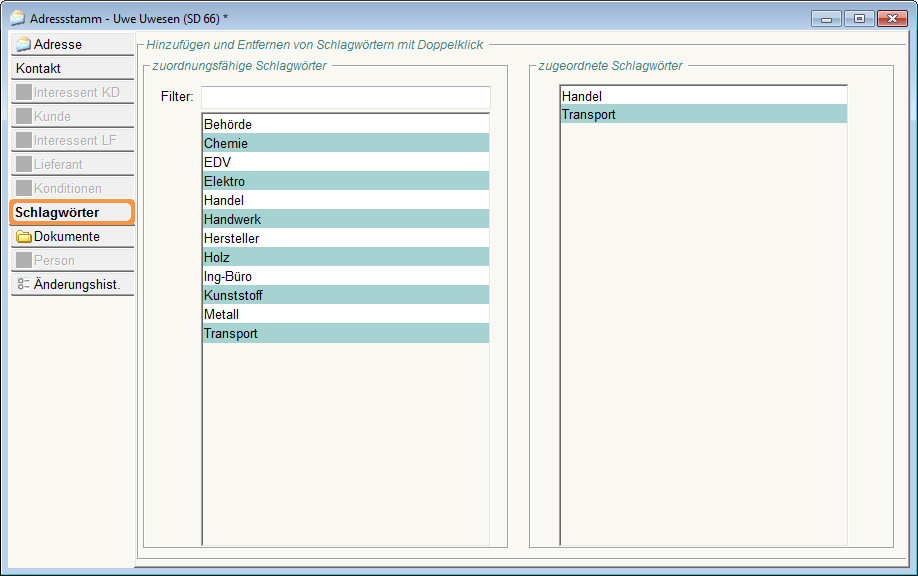Open the Adresse tab

click(72, 44)
